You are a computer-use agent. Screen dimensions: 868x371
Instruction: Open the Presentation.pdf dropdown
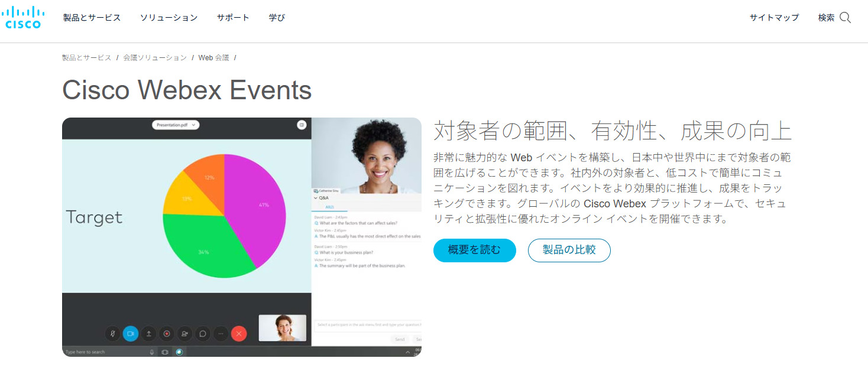click(176, 125)
